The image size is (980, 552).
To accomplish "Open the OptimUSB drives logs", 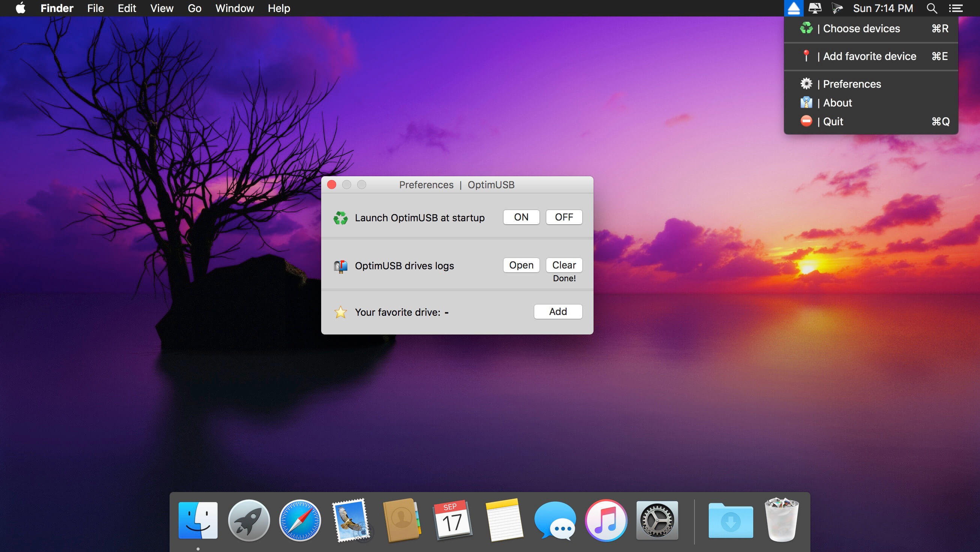I will (x=521, y=265).
